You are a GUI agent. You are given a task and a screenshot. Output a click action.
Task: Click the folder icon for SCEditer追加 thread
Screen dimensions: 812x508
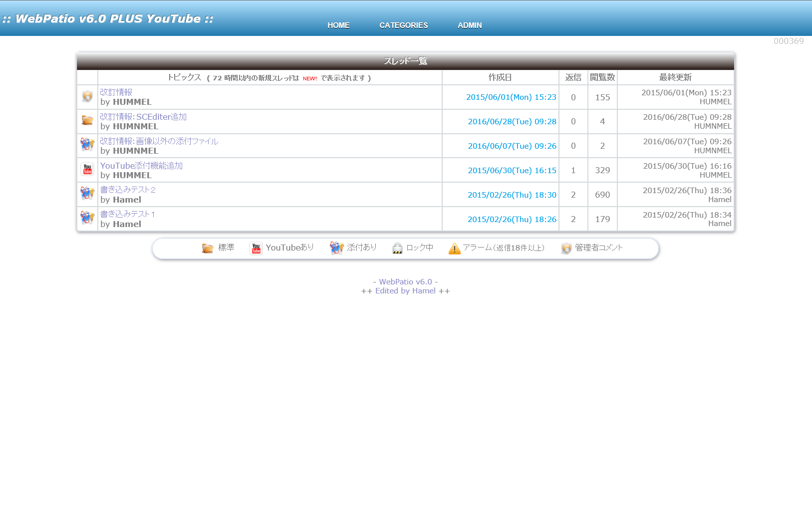click(87, 120)
